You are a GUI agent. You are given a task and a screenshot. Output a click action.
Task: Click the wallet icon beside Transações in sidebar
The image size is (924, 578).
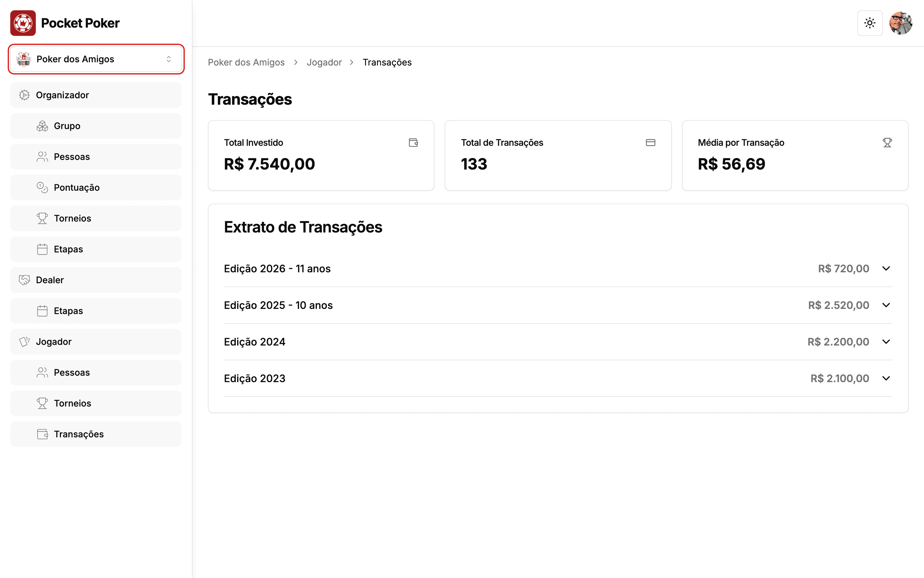click(42, 434)
